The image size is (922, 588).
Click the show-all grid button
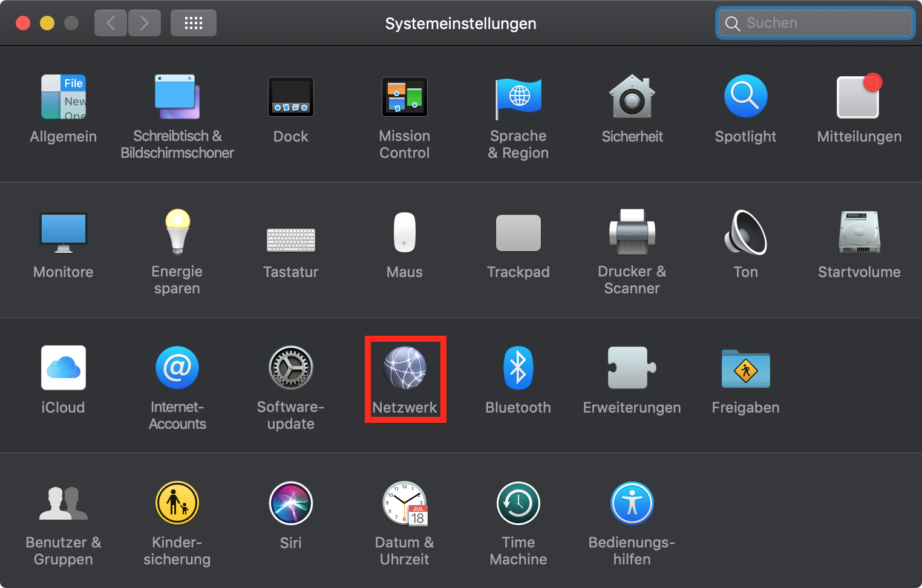click(194, 23)
